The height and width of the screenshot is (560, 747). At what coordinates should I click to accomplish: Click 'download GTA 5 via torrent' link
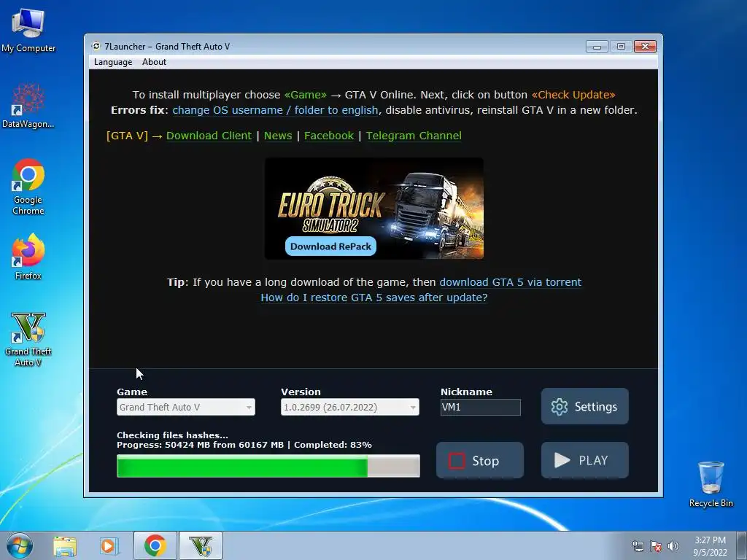(510, 282)
